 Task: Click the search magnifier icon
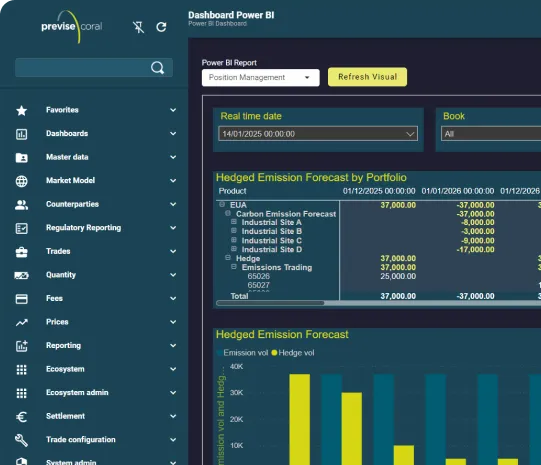pyautogui.click(x=157, y=68)
